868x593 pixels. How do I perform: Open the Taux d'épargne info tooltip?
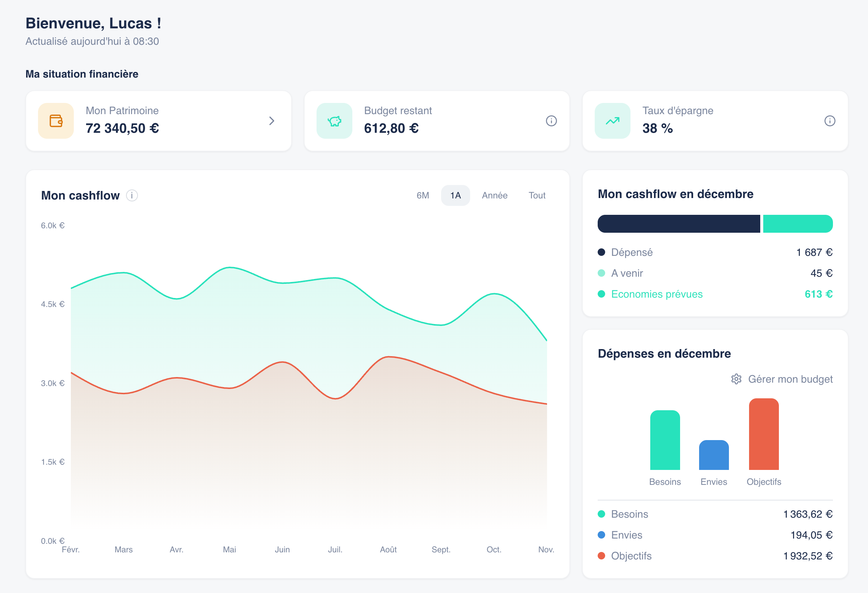(830, 120)
